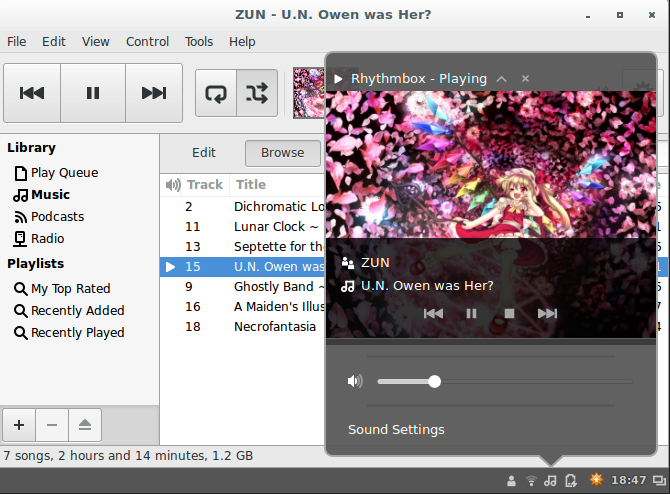Select Play Queue in the library sidebar
This screenshot has height=494, width=670.
56,173
